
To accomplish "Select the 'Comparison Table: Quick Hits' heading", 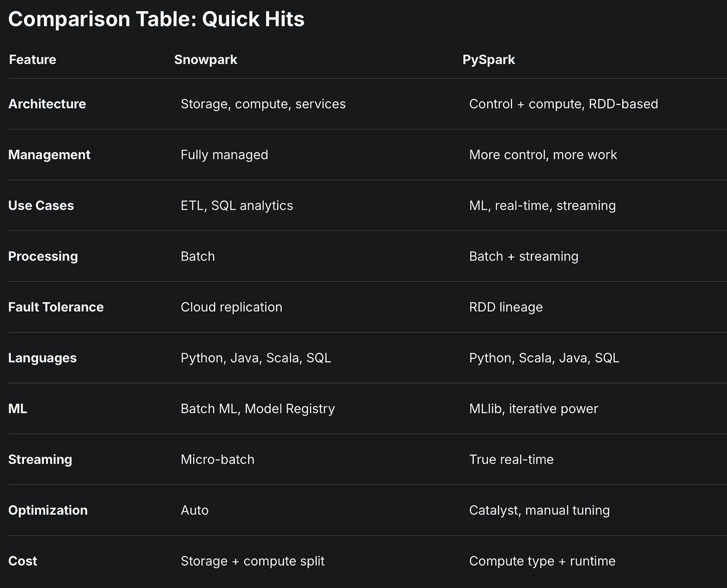I will click(156, 19).
